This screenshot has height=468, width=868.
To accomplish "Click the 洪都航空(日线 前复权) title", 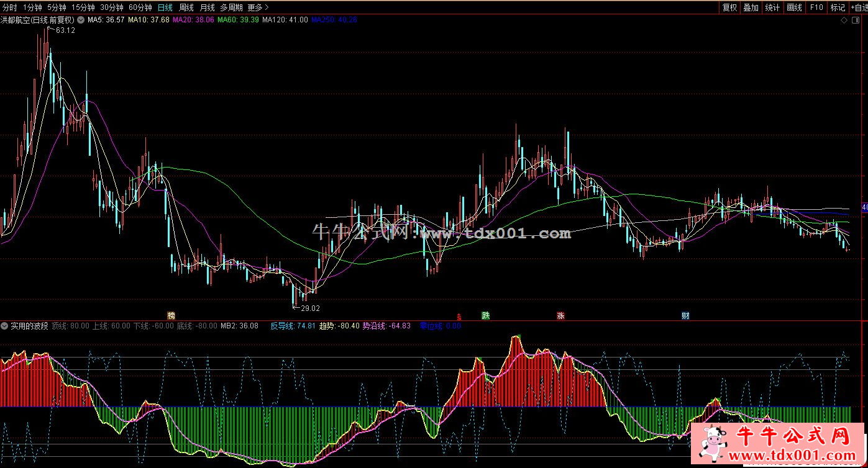I will coord(37,20).
